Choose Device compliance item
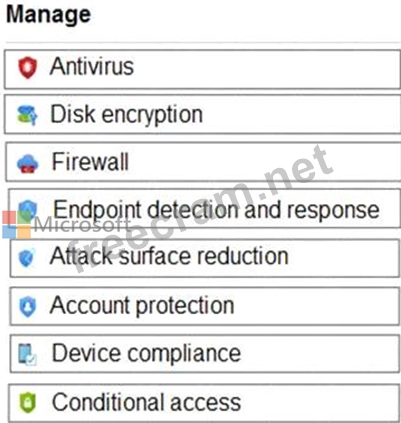The width and height of the screenshot is (401, 423). tap(146, 353)
